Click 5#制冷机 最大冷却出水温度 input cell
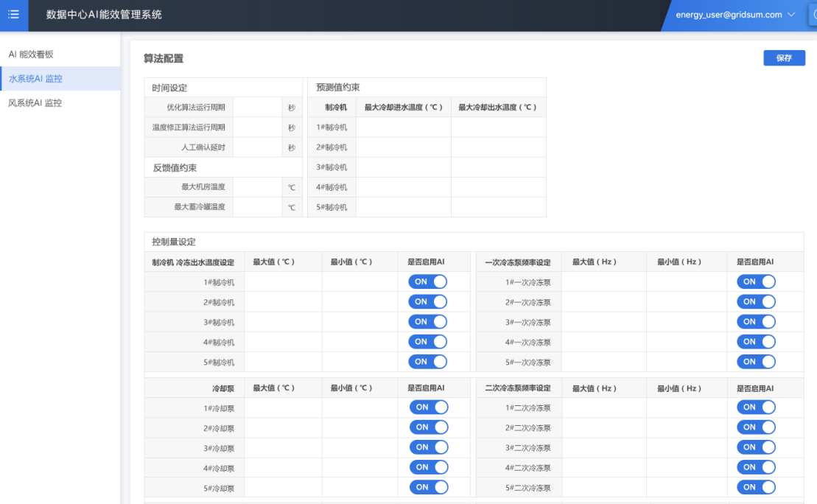 [498, 207]
